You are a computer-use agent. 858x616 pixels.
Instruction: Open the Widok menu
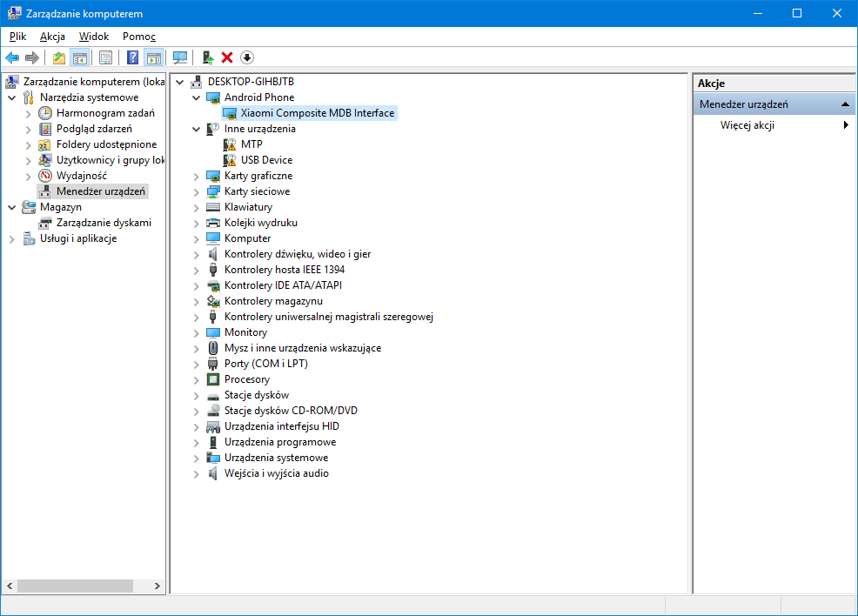(94, 37)
